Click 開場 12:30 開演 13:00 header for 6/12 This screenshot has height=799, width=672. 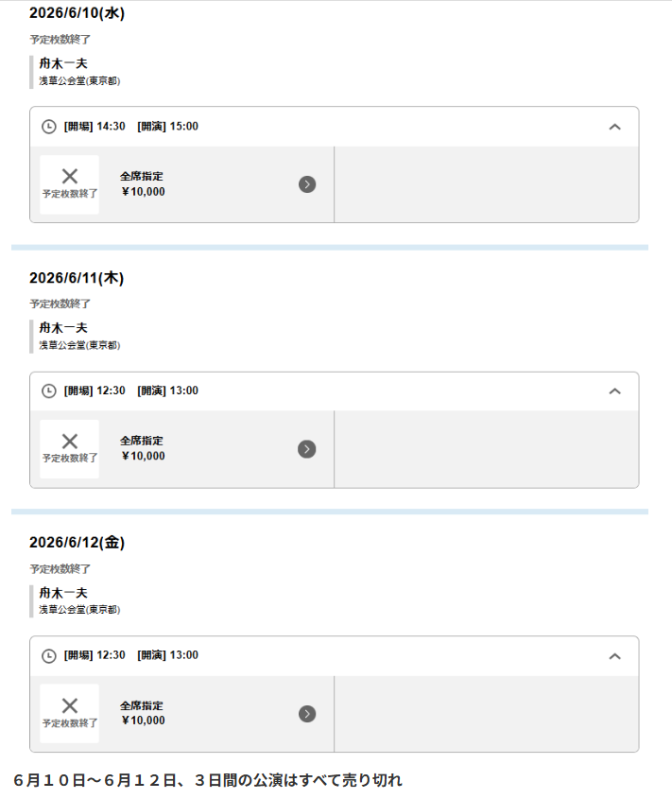pos(131,655)
